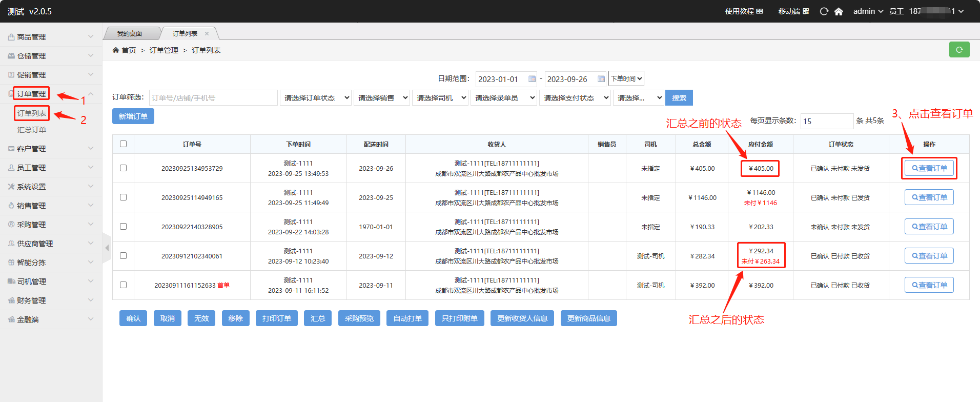Close the 订单列表 tab

click(x=207, y=34)
